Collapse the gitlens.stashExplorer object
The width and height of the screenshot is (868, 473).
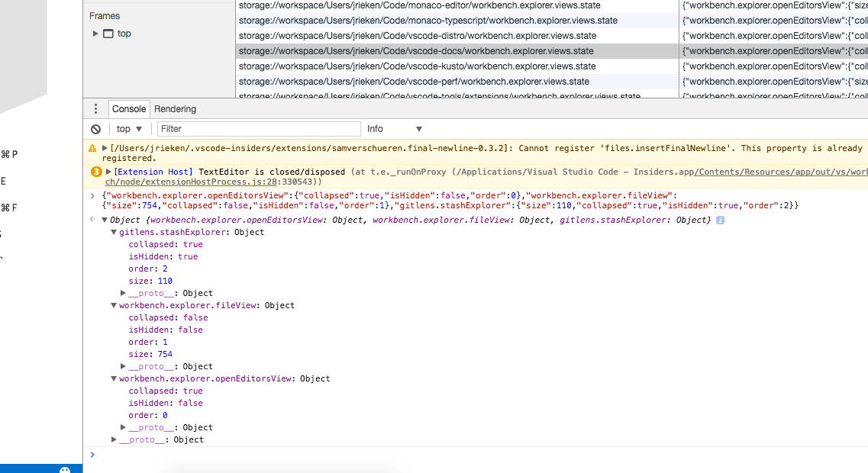114,233
